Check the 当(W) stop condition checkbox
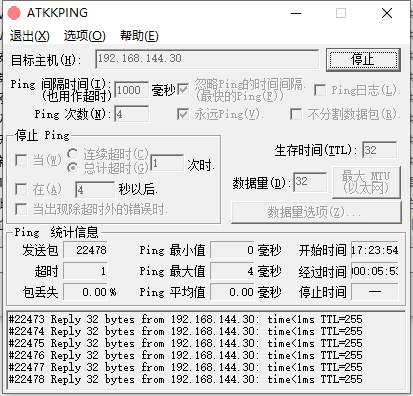413x396 pixels. [x=21, y=160]
